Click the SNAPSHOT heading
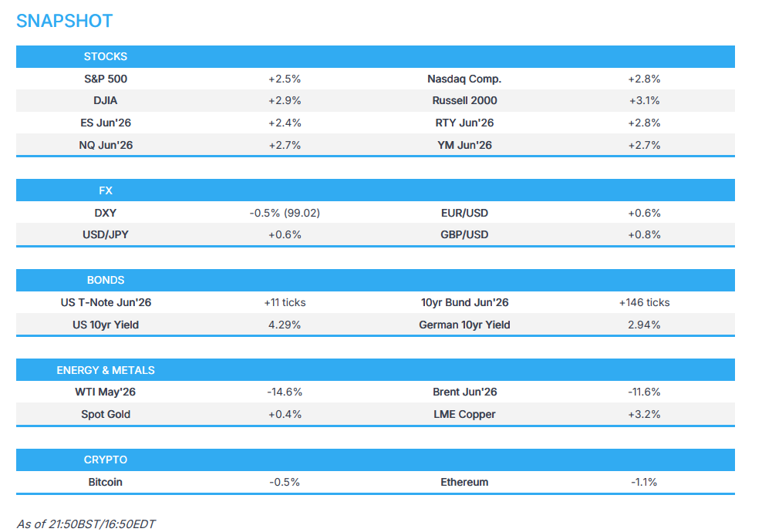This screenshot has width=762, height=532. click(x=64, y=21)
